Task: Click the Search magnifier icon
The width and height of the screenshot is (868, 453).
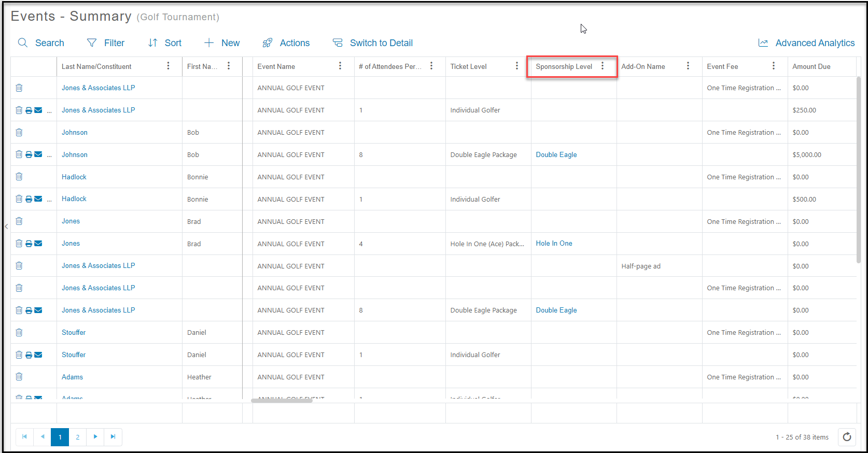Action: [23, 43]
